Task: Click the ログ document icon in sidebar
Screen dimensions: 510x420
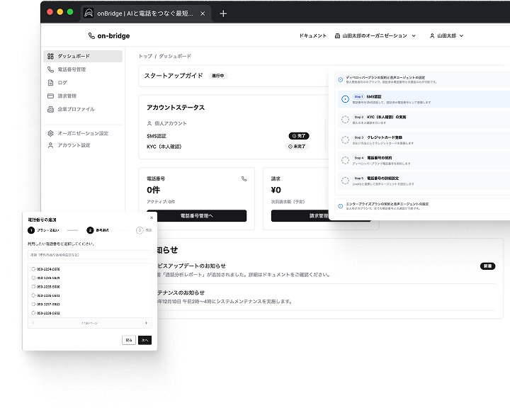Action: click(50, 83)
